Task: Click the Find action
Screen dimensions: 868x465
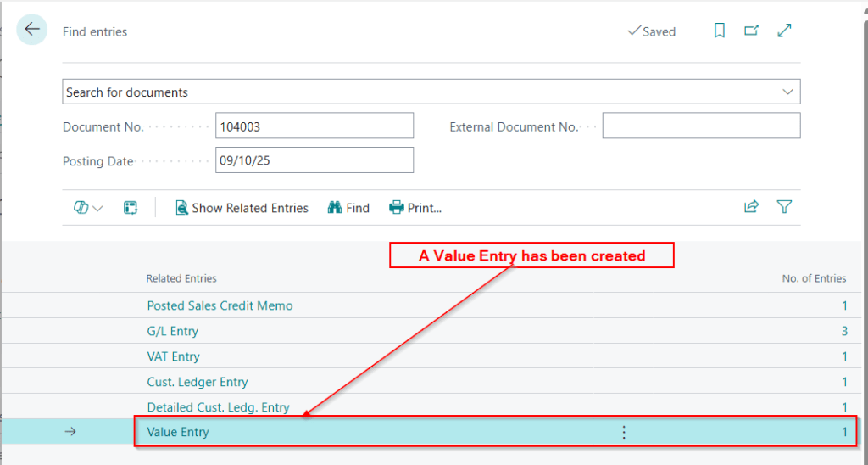Action: pyautogui.click(x=348, y=208)
